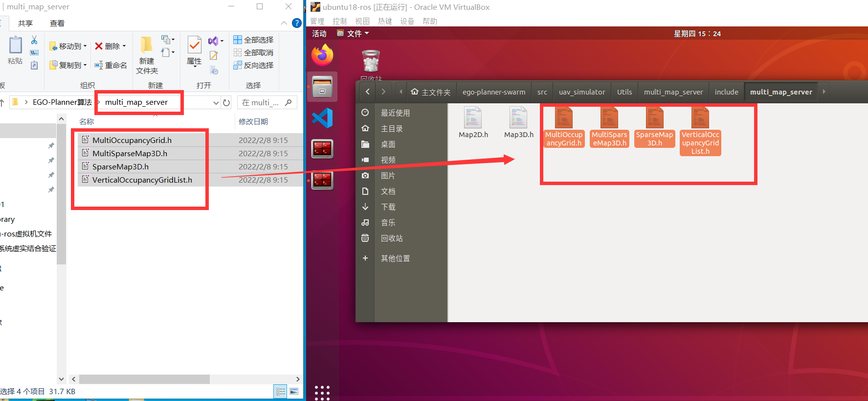This screenshot has height=401, width=868.
Task: Click include path button in Nautilus
Action: pyautogui.click(x=727, y=92)
